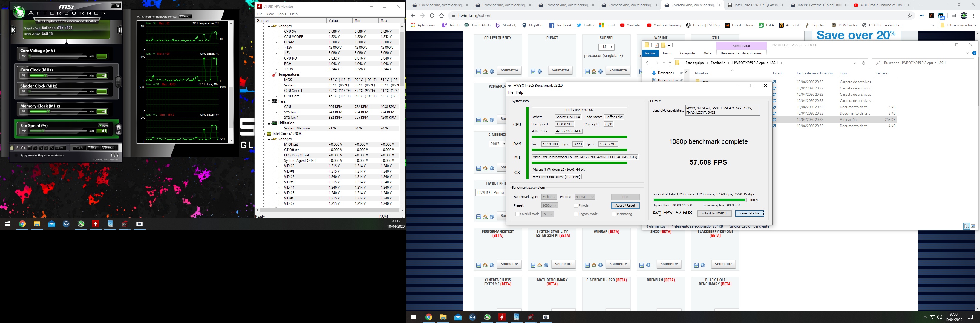Open Twitch bookmark in bookmarks bar
Image resolution: width=980 pixels, height=323 pixels.
(x=451, y=25)
